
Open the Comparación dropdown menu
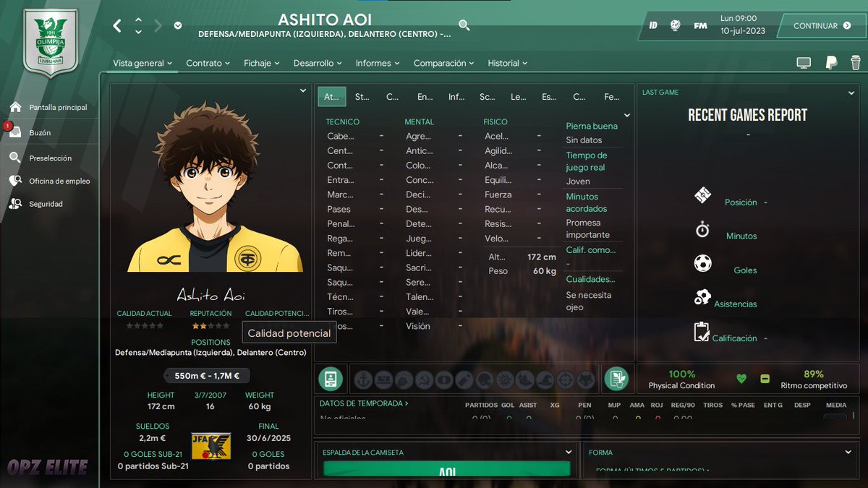tap(443, 64)
